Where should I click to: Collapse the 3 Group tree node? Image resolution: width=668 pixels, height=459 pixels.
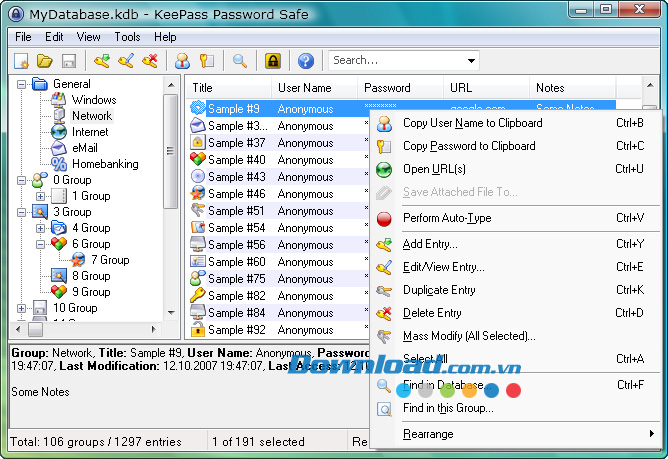coord(21,212)
